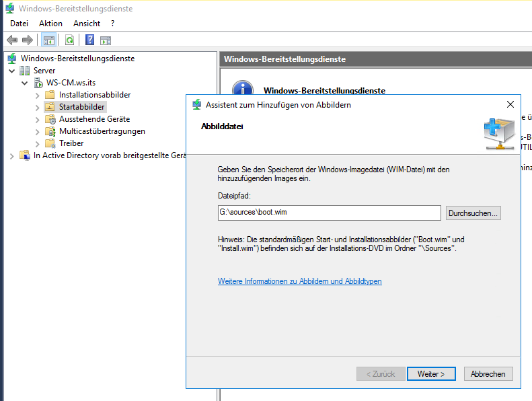Image resolution: width=532 pixels, height=401 pixels.
Task: Collapse the Server tree node
Action: (x=12, y=71)
